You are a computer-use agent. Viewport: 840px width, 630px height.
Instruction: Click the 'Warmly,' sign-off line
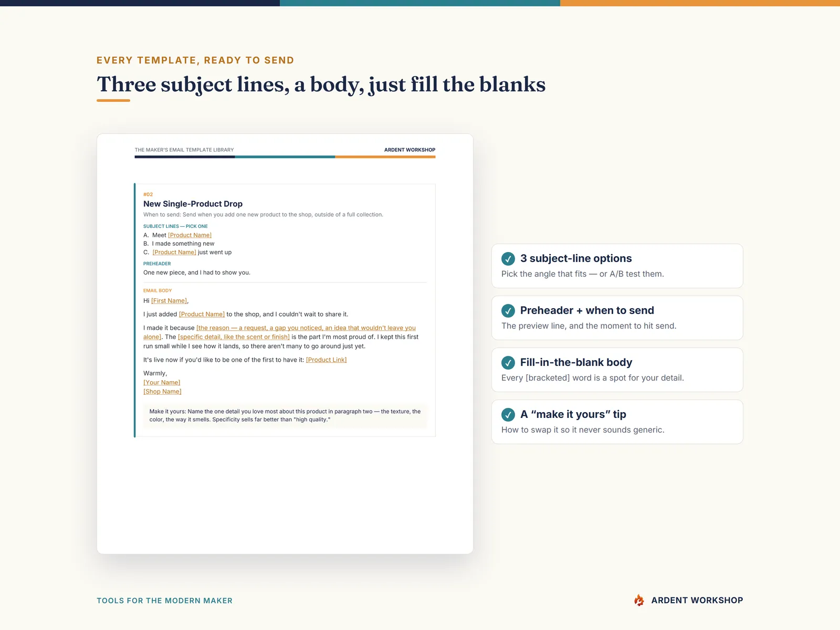pos(155,373)
